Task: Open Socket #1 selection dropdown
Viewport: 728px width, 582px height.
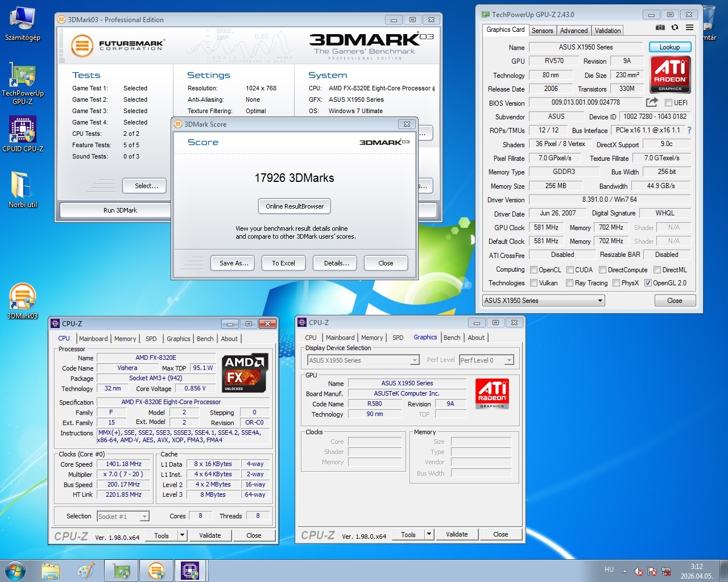Action: click(x=123, y=517)
